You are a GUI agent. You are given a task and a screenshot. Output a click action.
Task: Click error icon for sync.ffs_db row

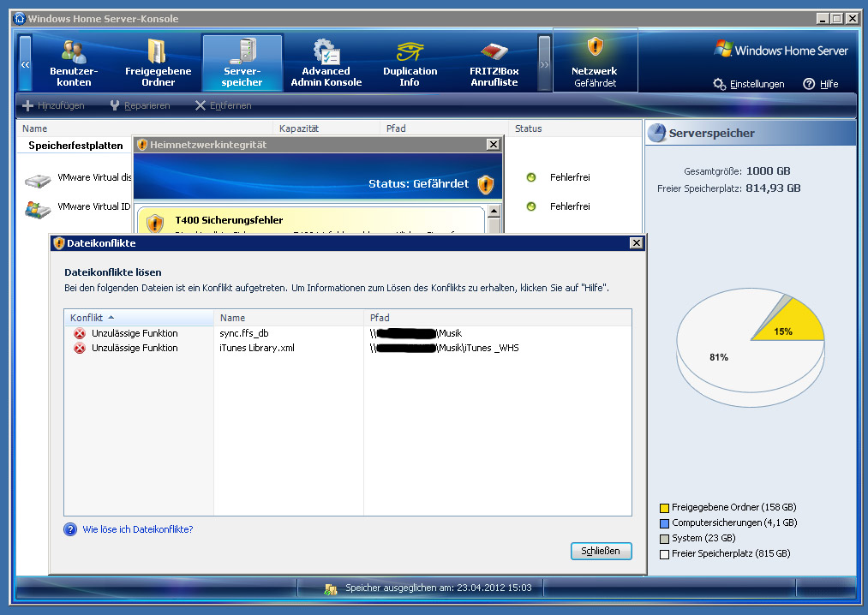[80, 333]
